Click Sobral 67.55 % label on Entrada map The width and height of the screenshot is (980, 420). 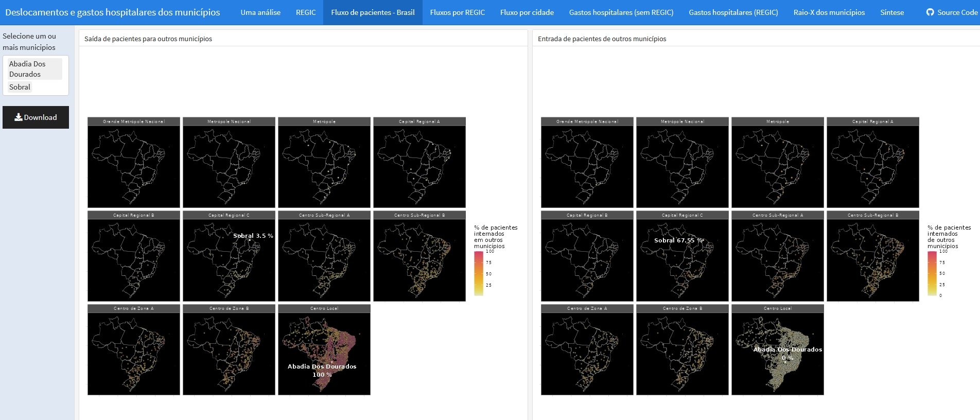tap(678, 240)
